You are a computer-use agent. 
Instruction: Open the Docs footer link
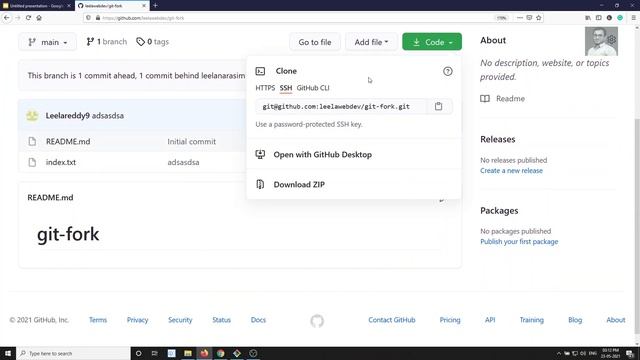point(258,320)
